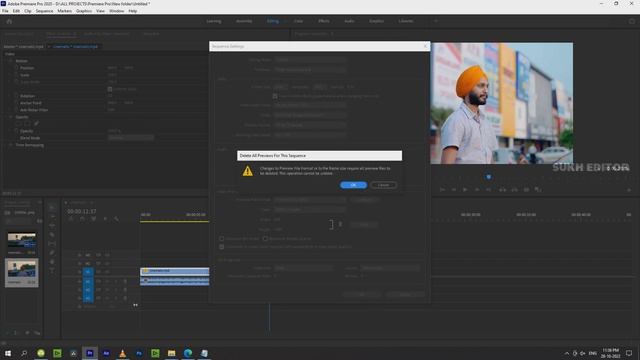
Task: Select the Hand tool
Action: 52,262
